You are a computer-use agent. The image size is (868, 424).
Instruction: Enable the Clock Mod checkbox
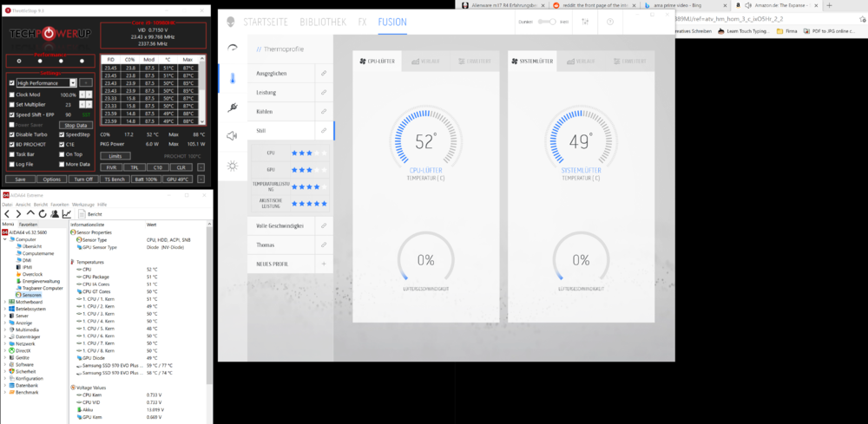[x=11, y=94]
